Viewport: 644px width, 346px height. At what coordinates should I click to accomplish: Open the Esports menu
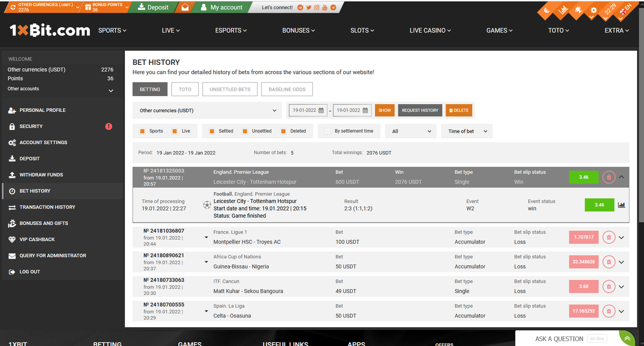[x=231, y=30]
